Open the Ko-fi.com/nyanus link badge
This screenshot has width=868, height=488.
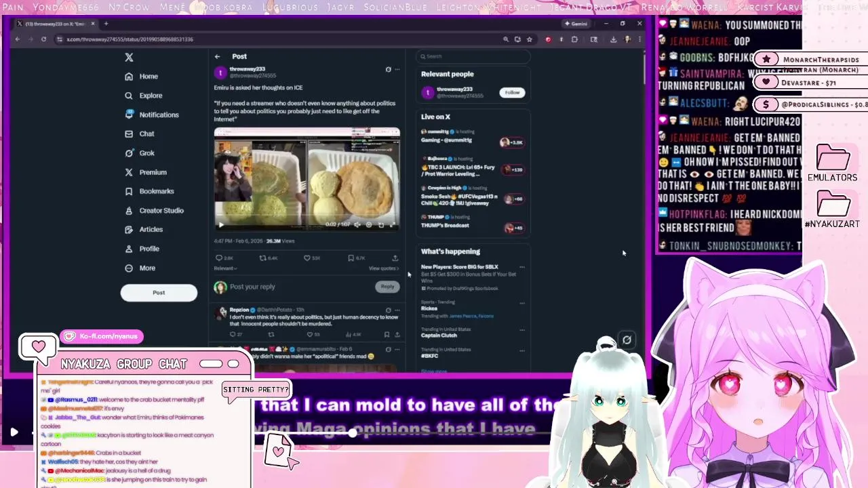tap(101, 336)
